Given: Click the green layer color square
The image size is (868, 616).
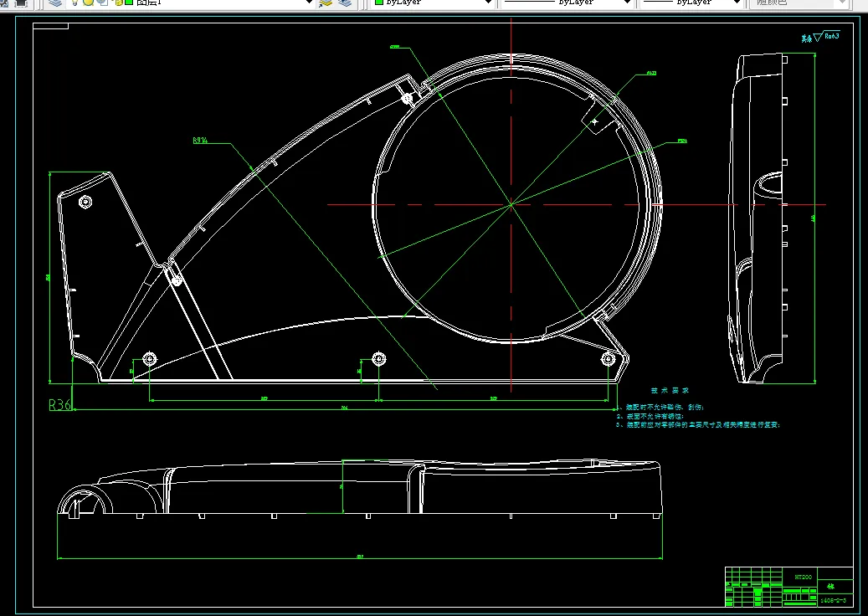Looking at the screenshot, I should 129,3.
